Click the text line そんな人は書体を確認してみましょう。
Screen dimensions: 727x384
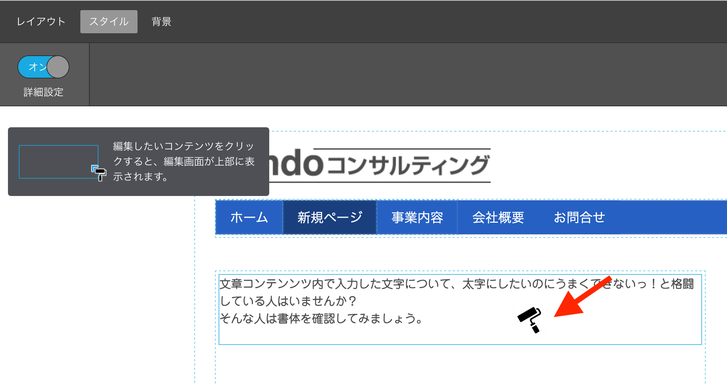pos(321,319)
